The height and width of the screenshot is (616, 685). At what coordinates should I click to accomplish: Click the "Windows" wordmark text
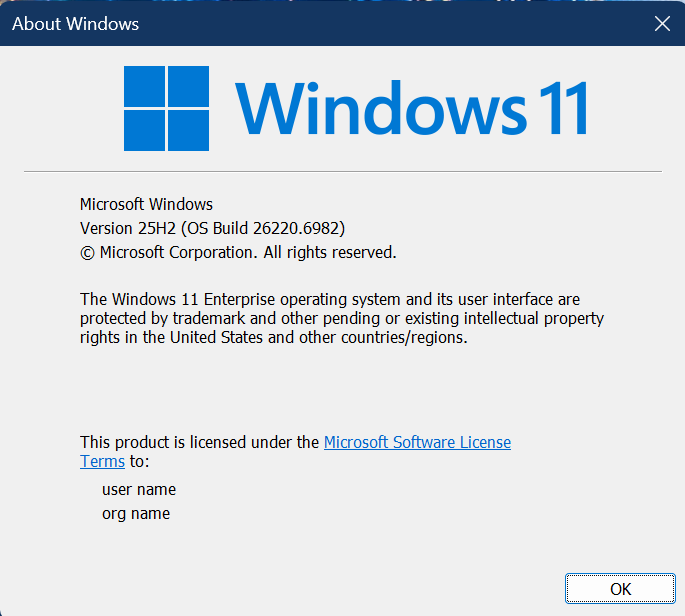tap(376, 108)
